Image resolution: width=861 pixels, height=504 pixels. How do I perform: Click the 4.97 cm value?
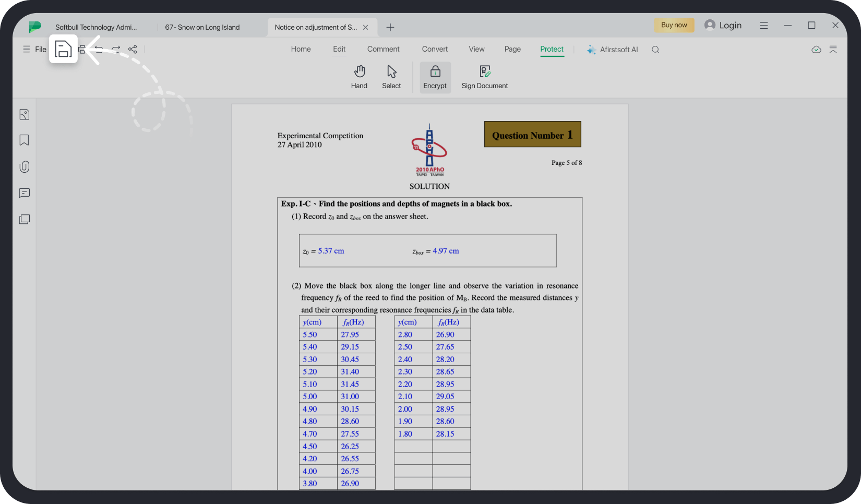[x=446, y=251]
